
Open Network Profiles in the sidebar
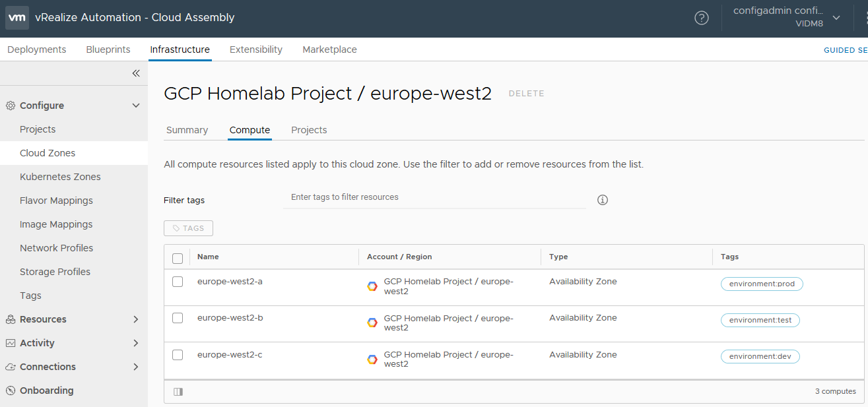pyautogui.click(x=56, y=248)
